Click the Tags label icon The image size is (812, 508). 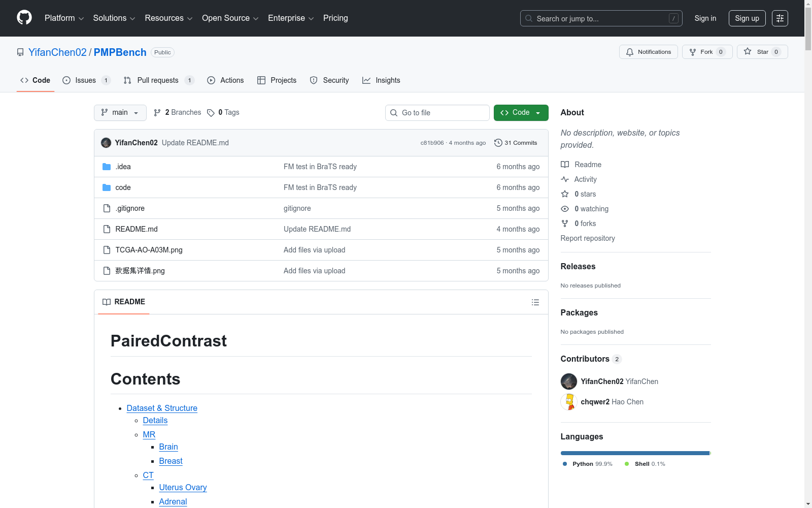(211, 113)
